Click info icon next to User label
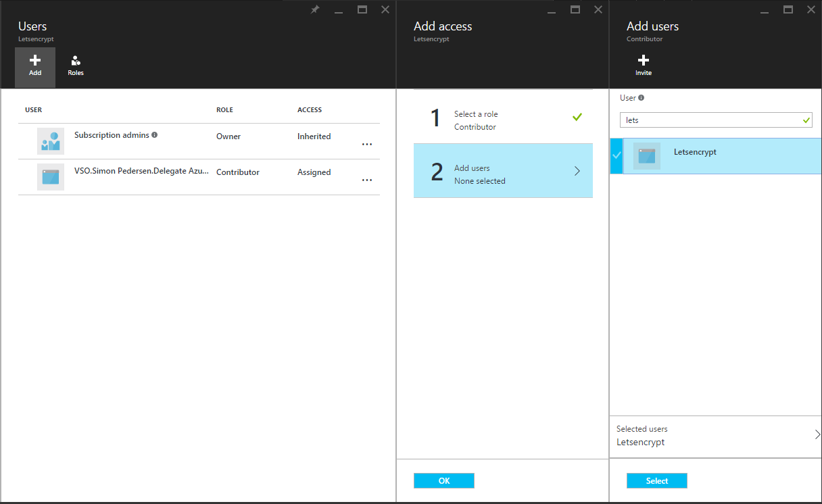 (642, 98)
